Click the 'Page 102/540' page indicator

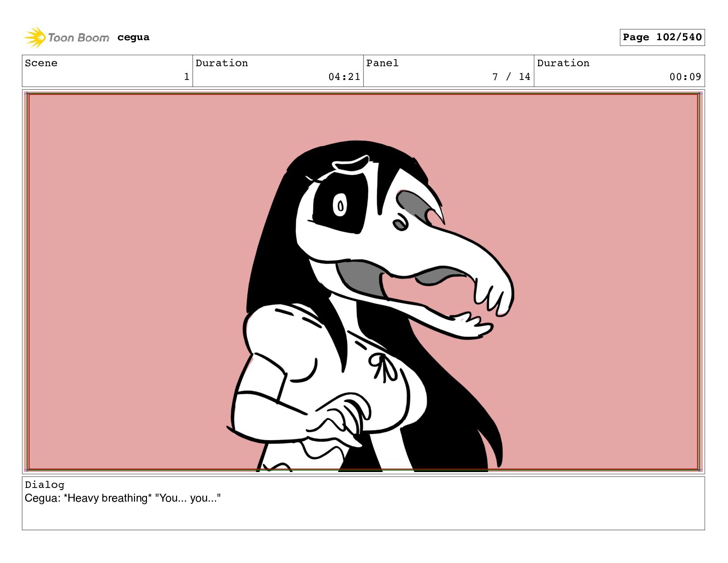coord(662,37)
